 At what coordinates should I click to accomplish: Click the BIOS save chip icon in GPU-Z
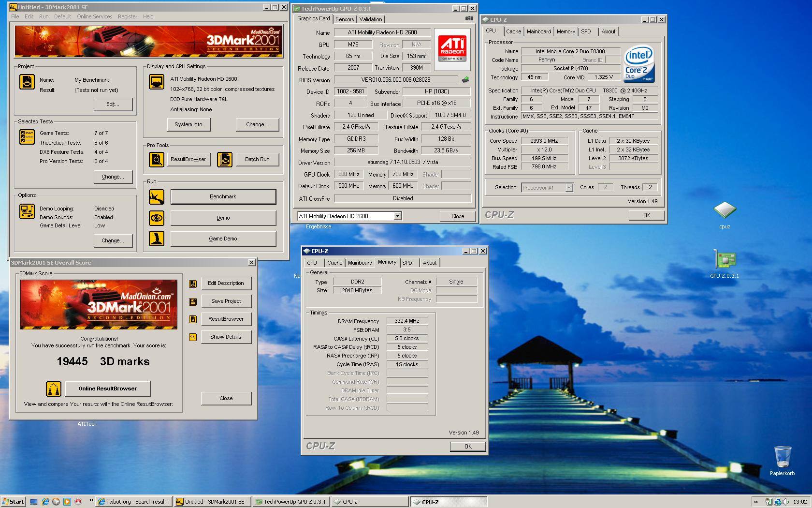[x=465, y=79]
